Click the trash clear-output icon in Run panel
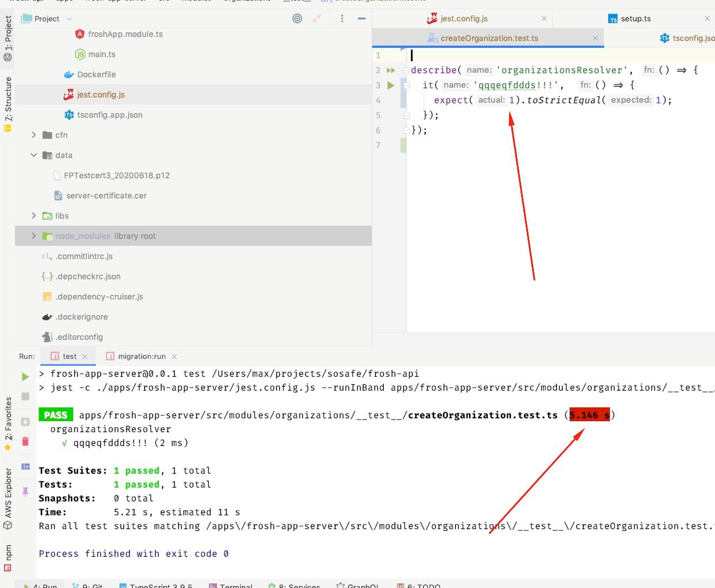 pyautogui.click(x=25, y=441)
